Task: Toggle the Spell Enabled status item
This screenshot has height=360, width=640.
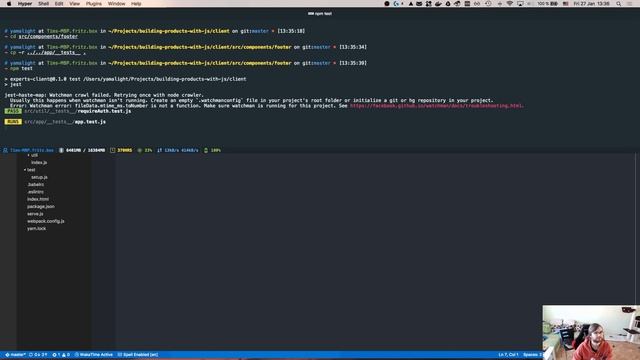Action: coord(138,355)
